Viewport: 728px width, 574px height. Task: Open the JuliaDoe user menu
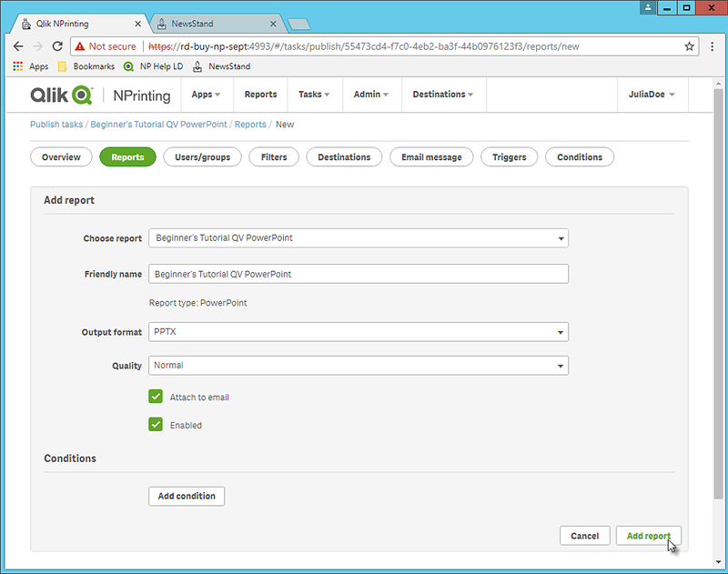652,95
